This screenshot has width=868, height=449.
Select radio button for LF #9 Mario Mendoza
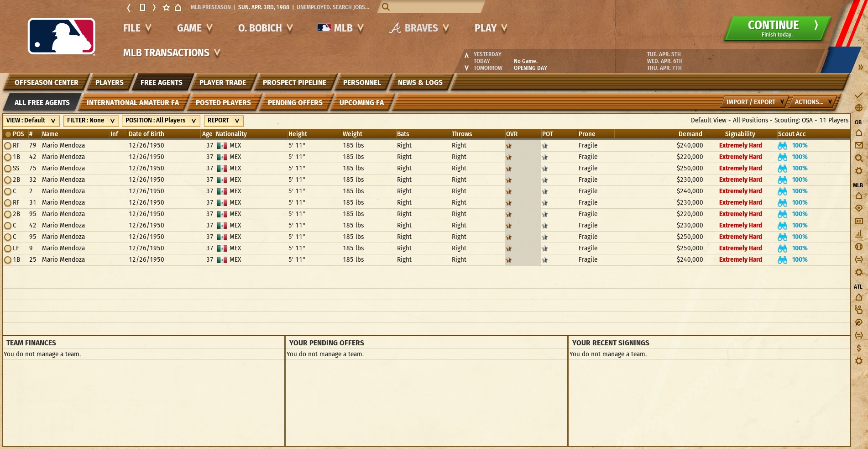(x=8, y=248)
